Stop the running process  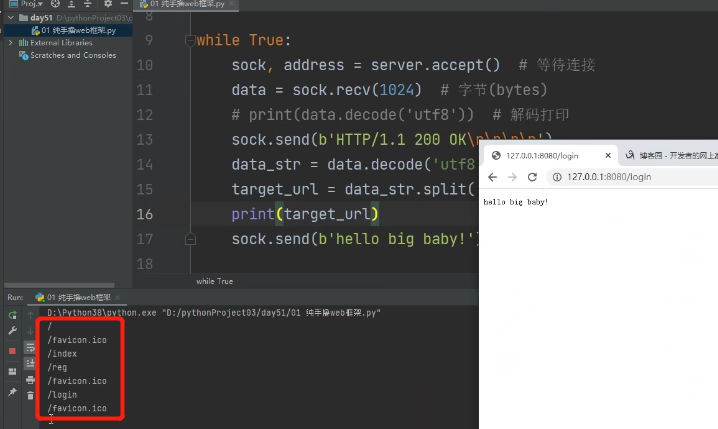[12, 351]
